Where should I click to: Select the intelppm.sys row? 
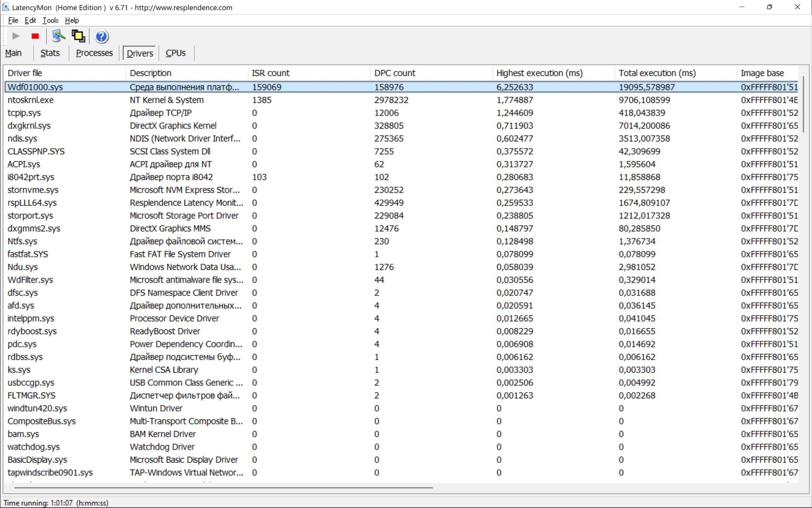(401, 318)
